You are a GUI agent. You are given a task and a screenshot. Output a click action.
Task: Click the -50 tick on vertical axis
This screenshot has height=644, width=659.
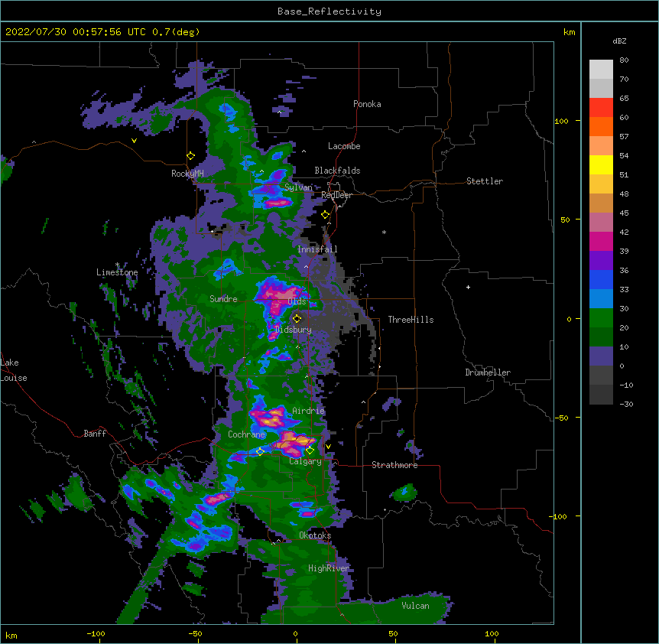point(561,418)
